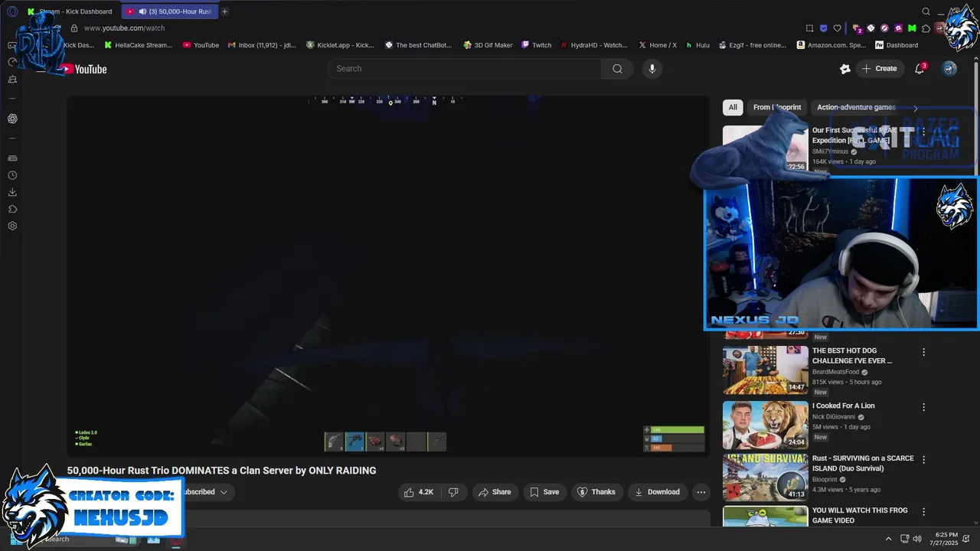Click the YouTube logo home link
The height and width of the screenshot is (551, 980).
coord(84,69)
